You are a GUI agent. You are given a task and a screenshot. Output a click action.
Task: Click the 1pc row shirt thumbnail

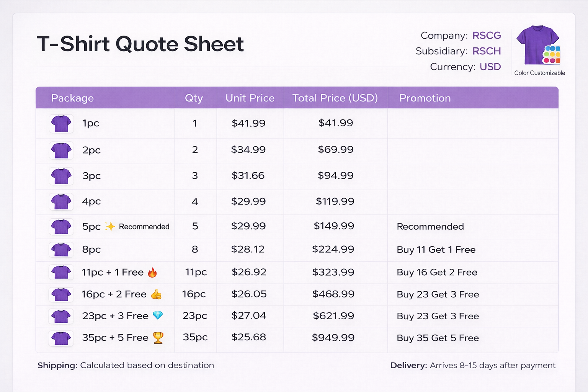(61, 124)
